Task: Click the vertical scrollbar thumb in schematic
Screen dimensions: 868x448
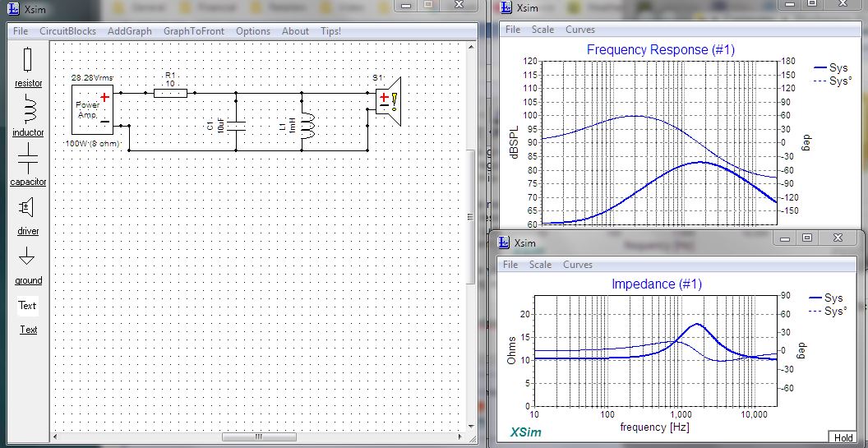Action: coord(471,217)
